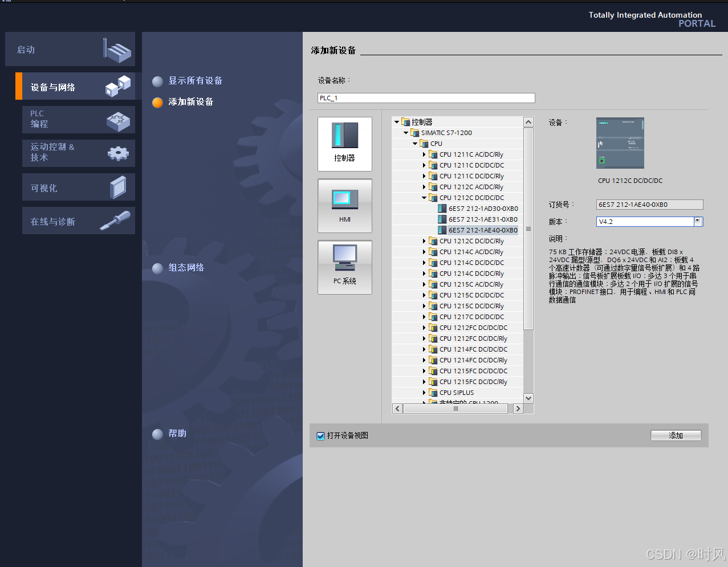The image size is (728, 567).
Task: Click the screwdriver icon on 在线与诊断 tile
Action: 115,221
